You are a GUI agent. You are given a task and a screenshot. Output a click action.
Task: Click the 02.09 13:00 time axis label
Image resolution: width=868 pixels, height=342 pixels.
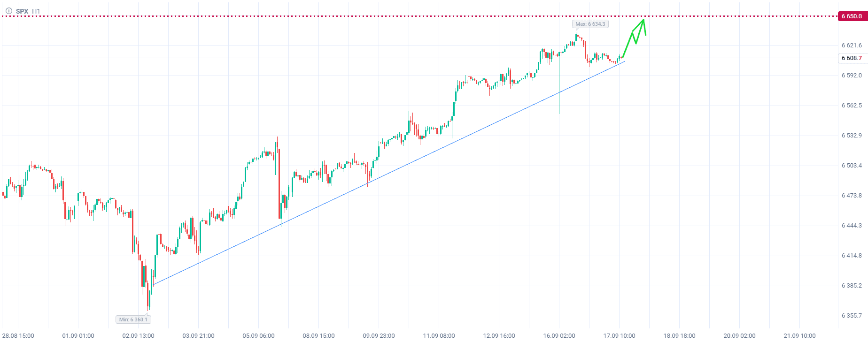138,336
